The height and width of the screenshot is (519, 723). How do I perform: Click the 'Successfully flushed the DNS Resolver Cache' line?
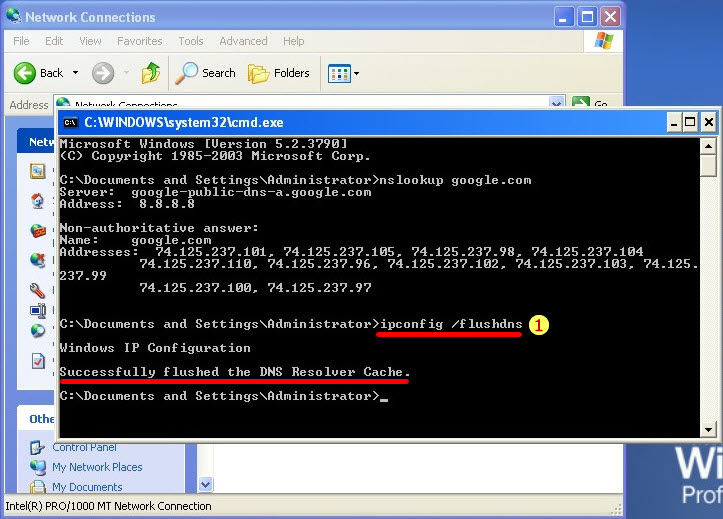click(x=235, y=372)
